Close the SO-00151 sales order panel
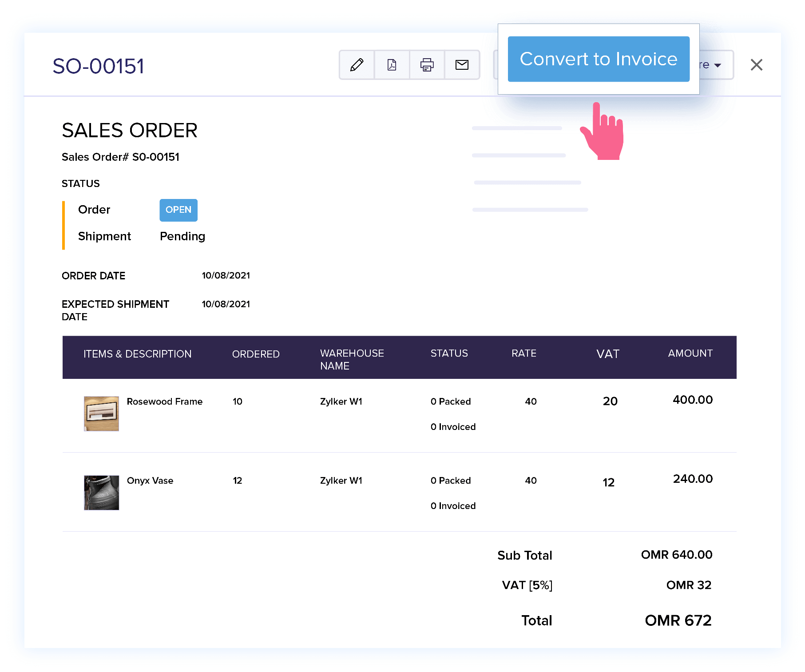Screen dimensions: 805x672 (x=756, y=65)
